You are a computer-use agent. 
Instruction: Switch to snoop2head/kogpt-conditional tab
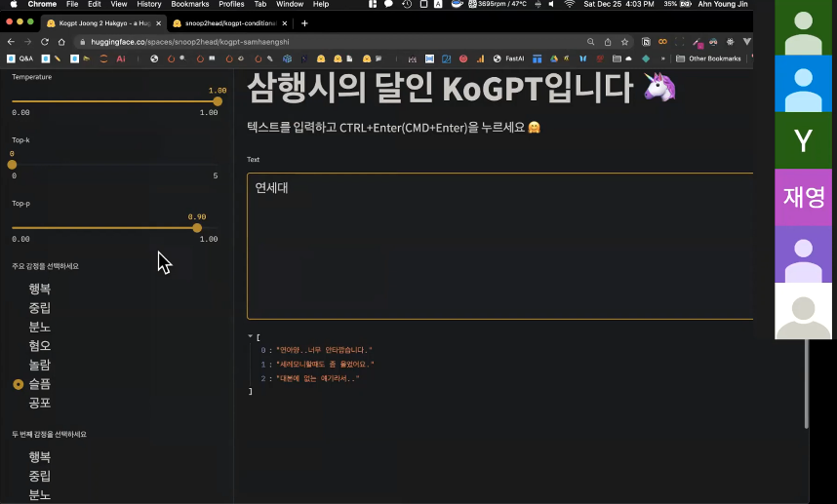point(228,23)
